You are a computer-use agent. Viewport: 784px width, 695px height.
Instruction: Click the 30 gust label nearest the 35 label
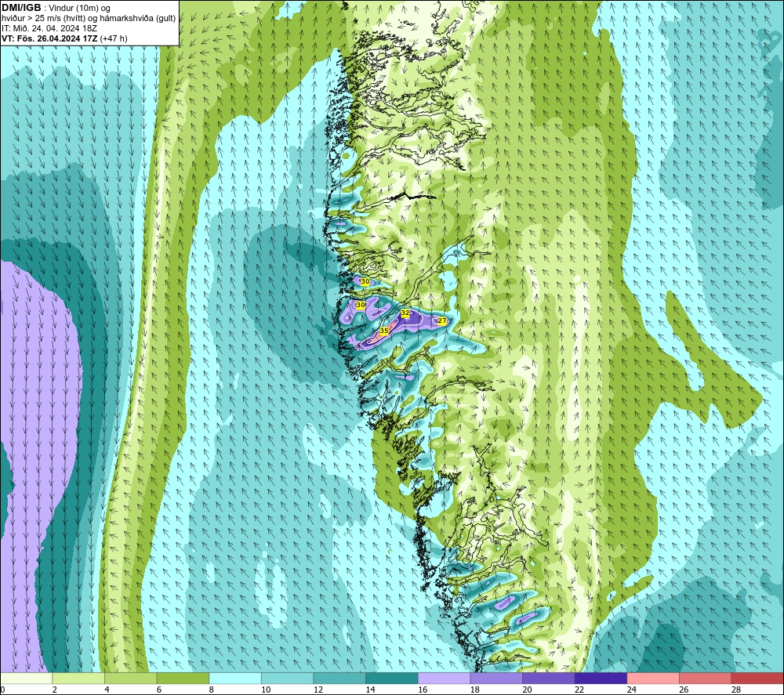(x=361, y=305)
